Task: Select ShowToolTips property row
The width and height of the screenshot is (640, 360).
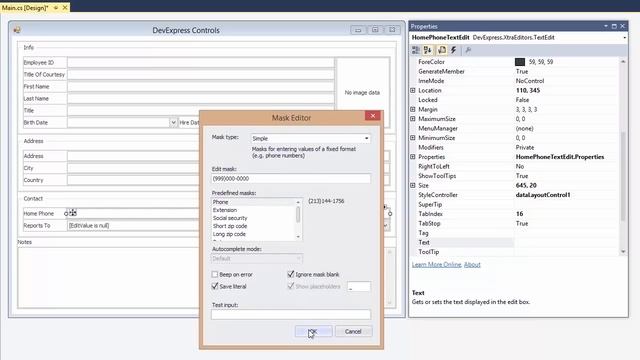Action: pyautogui.click(x=514, y=176)
